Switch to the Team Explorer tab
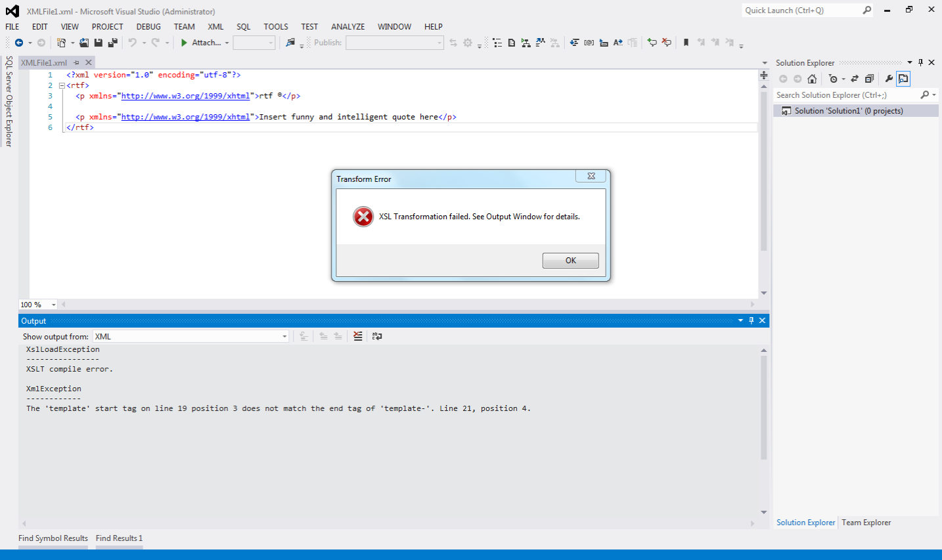942x560 pixels. click(866, 522)
